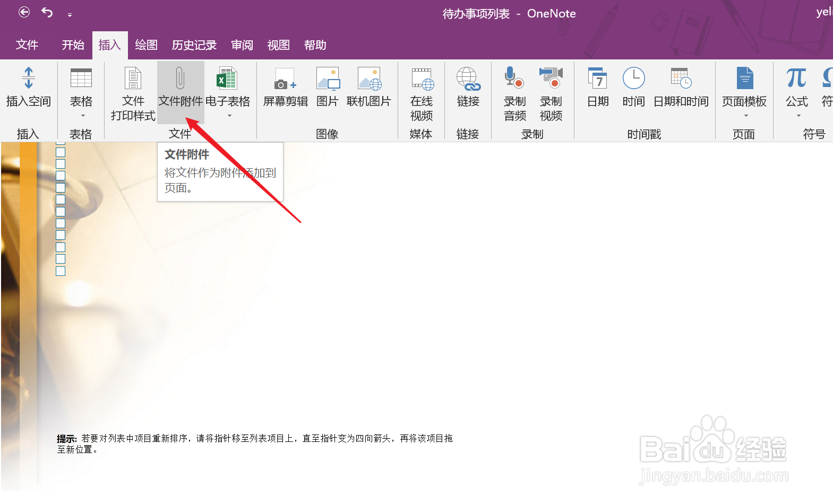The image size is (833, 504).
Task: Open the 帮助 tab
Action: tap(315, 45)
